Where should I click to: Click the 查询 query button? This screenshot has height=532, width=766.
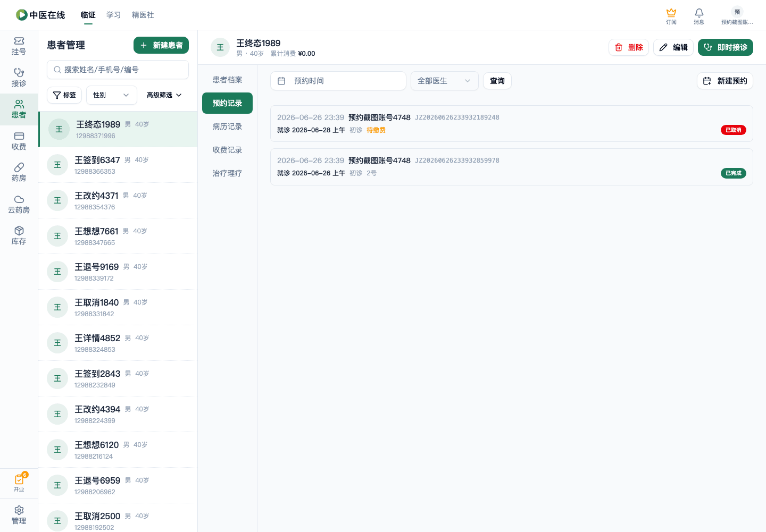click(x=497, y=81)
